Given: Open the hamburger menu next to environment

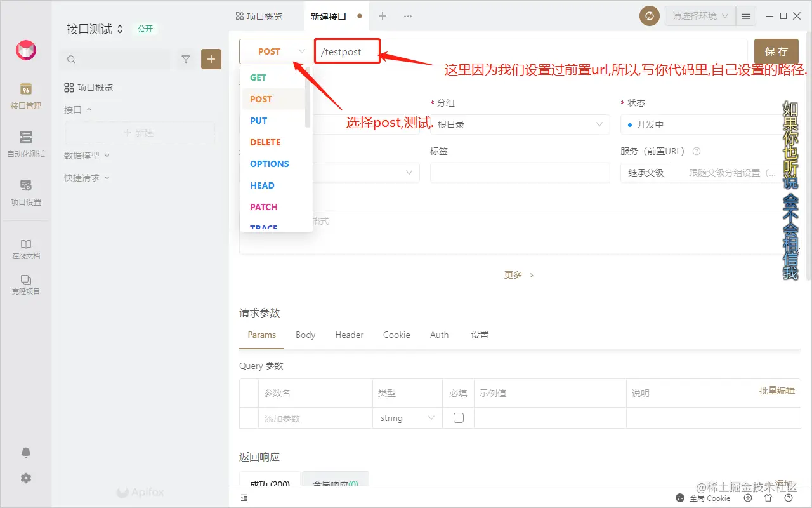Looking at the screenshot, I should click(746, 16).
